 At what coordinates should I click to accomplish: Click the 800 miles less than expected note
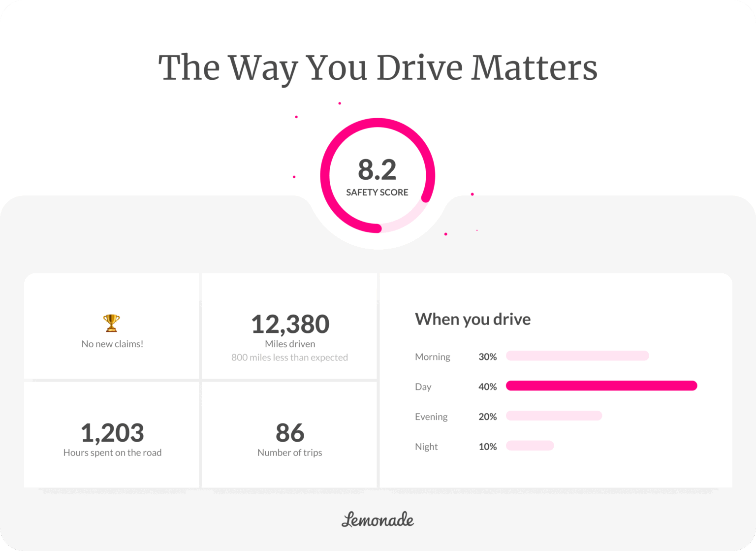(x=289, y=357)
